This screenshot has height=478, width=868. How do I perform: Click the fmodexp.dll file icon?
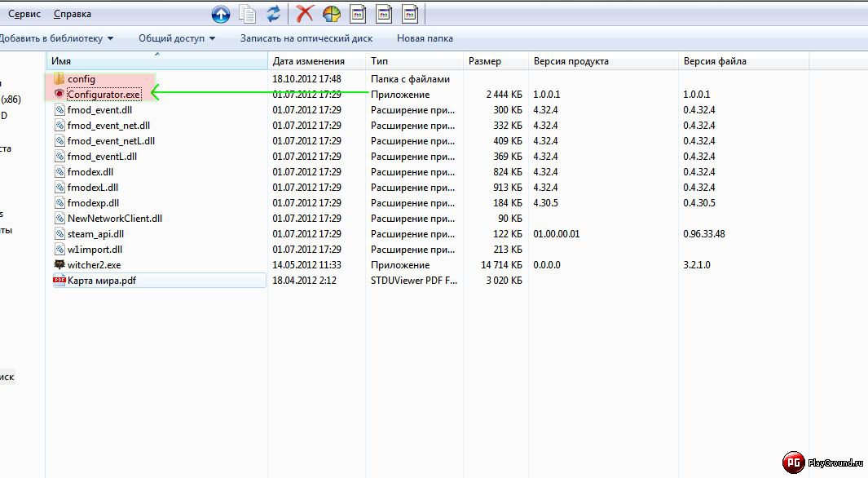(59, 203)
